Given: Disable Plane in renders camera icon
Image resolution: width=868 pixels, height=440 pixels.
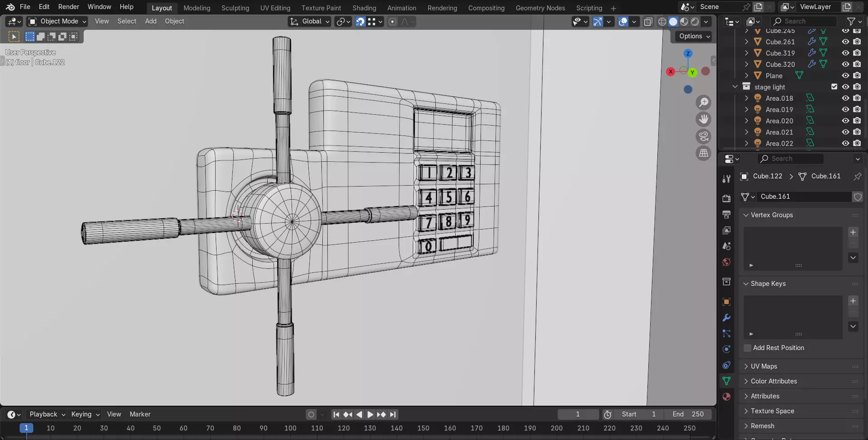Looking at the screenshot, I should tap(857, 75).
